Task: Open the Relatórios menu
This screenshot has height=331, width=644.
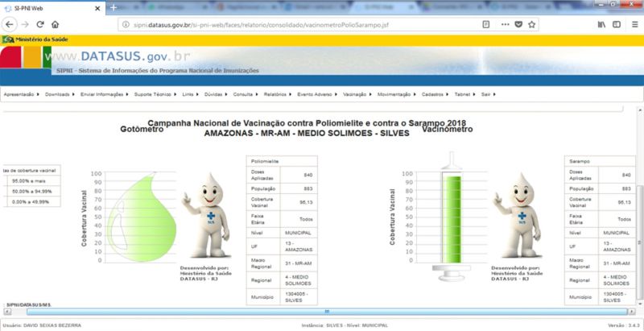Action: 278,94
